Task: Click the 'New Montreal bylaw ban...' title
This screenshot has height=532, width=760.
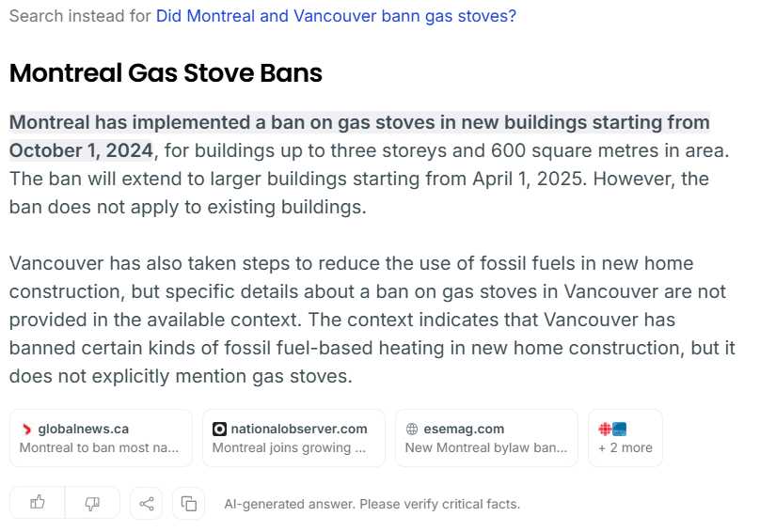Action: [x=486, y=447]
